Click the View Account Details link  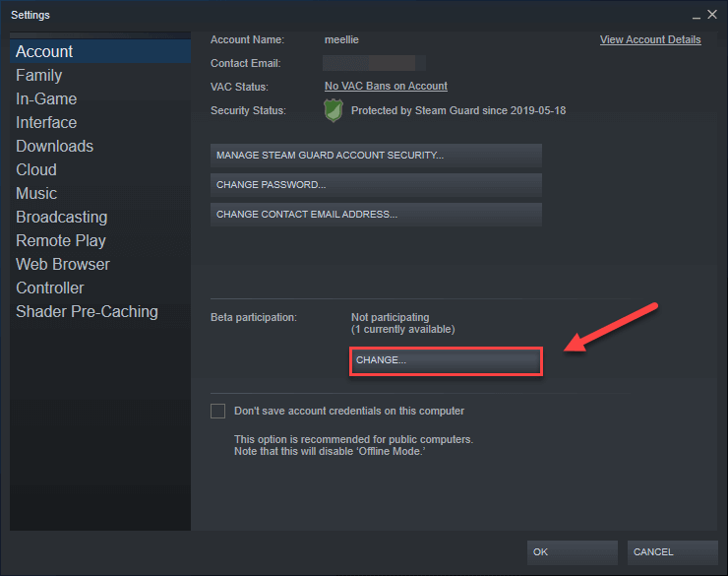click(x=650, y=40)
